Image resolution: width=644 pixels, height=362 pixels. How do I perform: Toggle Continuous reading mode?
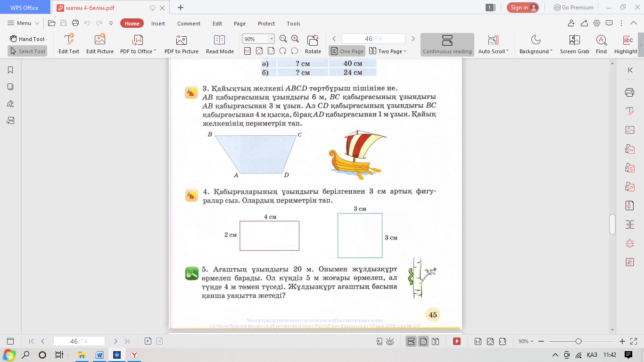[x=447, y=44]
